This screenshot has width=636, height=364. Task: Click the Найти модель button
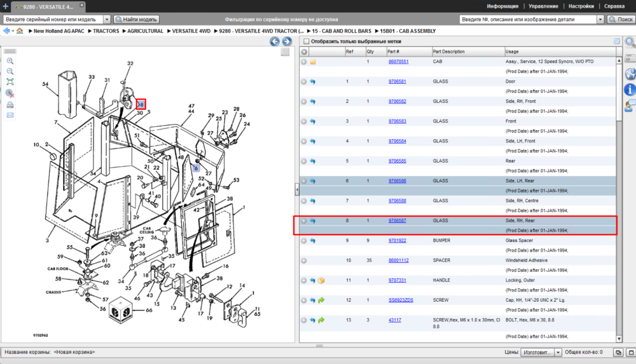[136, 20]
